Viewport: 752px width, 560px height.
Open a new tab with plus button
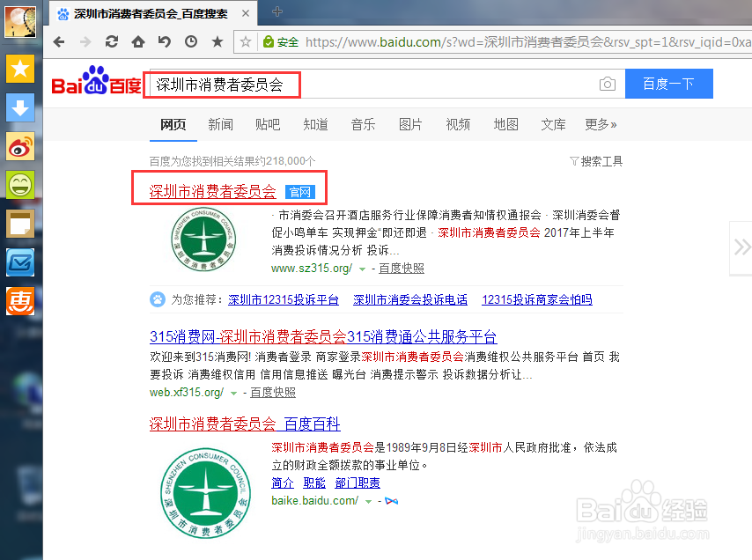(x=276, y=11)
